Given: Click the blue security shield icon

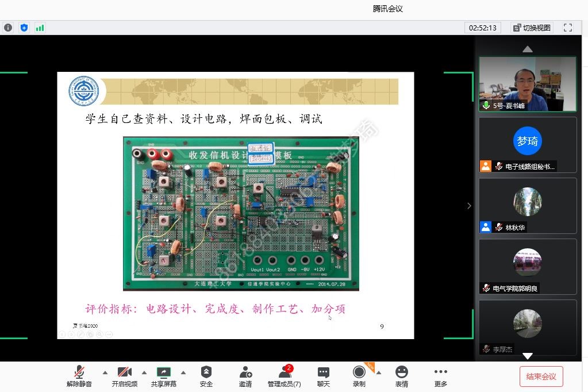Looking at the screenshot, I should [24, 28].
